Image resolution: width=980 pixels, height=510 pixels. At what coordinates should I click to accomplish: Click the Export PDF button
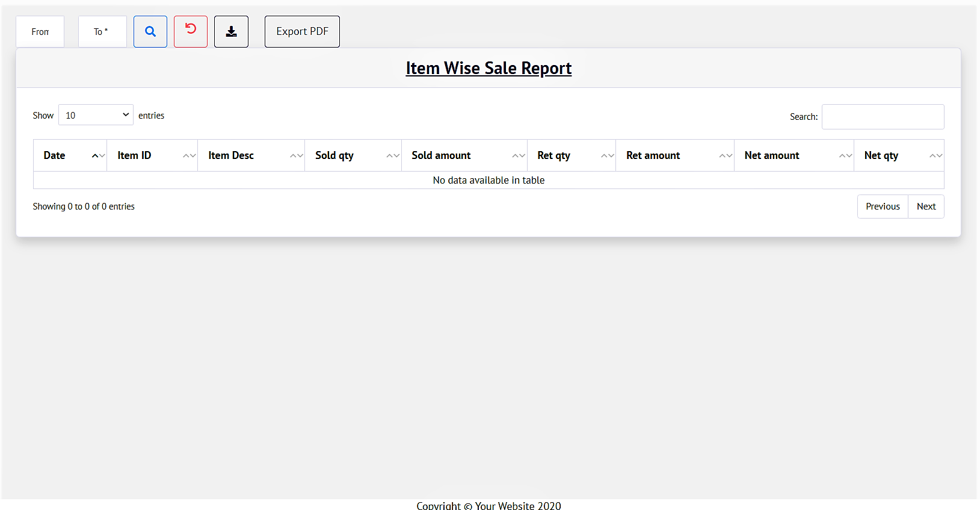(302, 32)
